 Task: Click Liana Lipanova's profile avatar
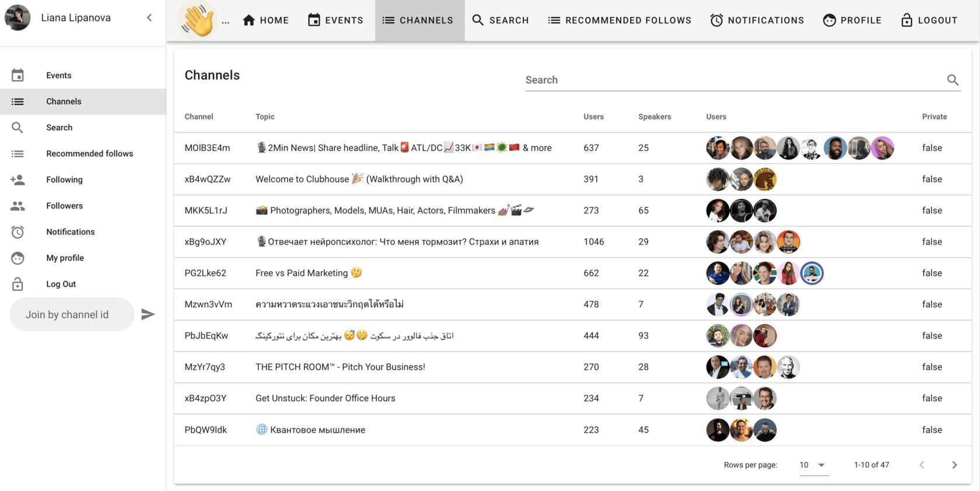coord(17,17)
